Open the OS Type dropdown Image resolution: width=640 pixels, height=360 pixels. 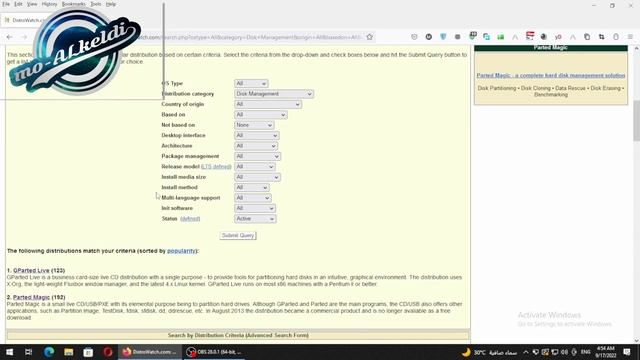tap(251, 83)
